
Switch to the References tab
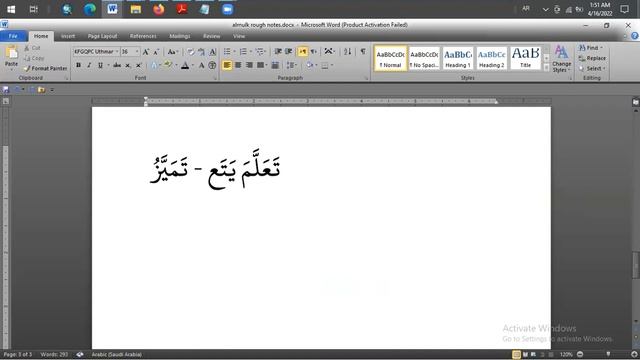(x=143, y=36)
